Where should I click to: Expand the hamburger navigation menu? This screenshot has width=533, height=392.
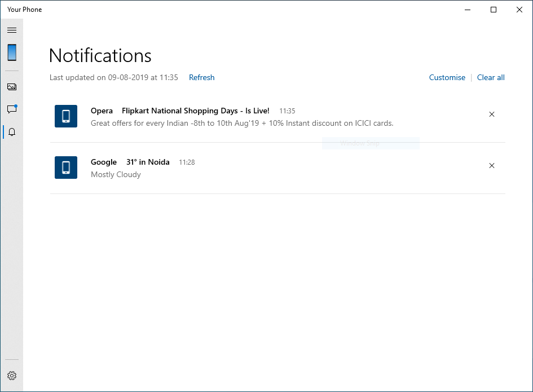(12, 30)
